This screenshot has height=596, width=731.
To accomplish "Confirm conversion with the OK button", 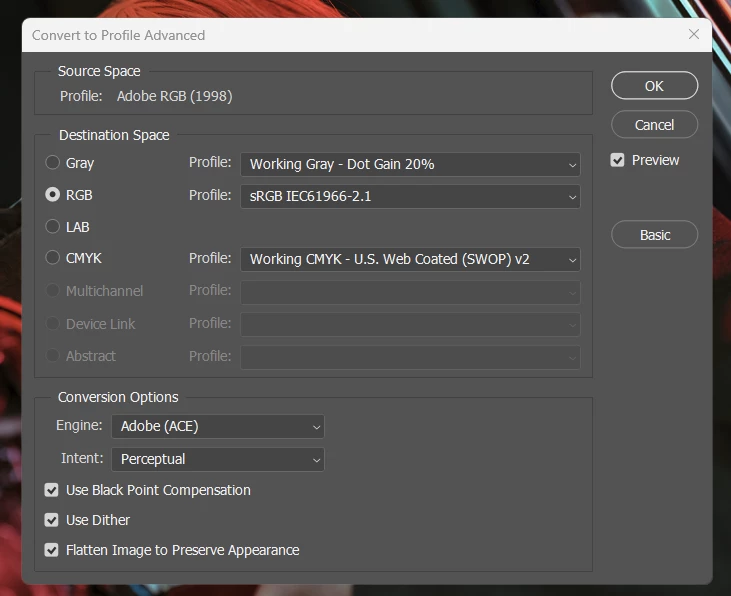I will tap(655, 85).
